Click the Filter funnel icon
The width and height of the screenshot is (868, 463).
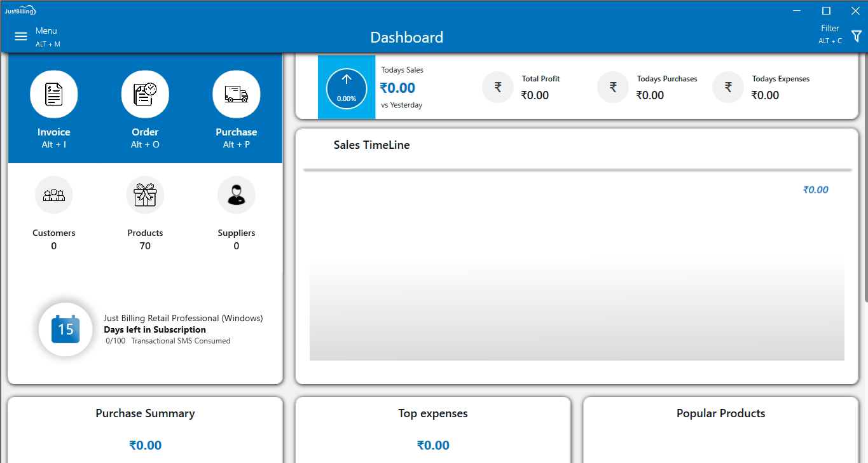(856, 36)
